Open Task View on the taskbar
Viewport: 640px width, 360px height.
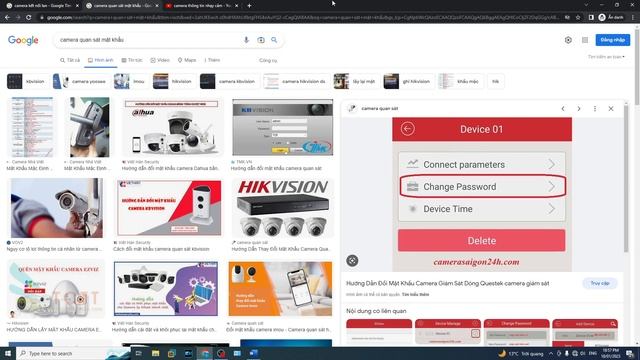(x=138, y=353)
